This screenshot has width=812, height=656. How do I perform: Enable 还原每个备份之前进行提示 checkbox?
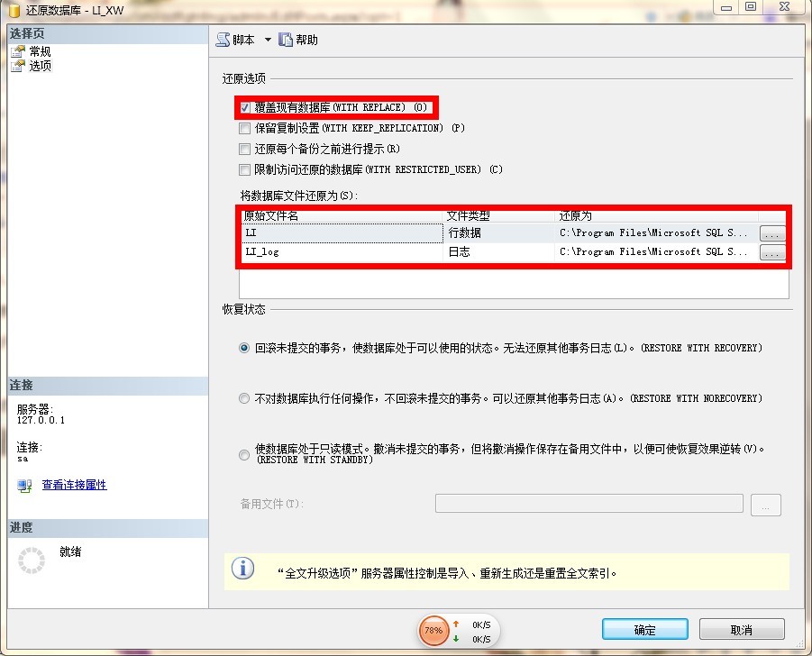tap(245, 149)
